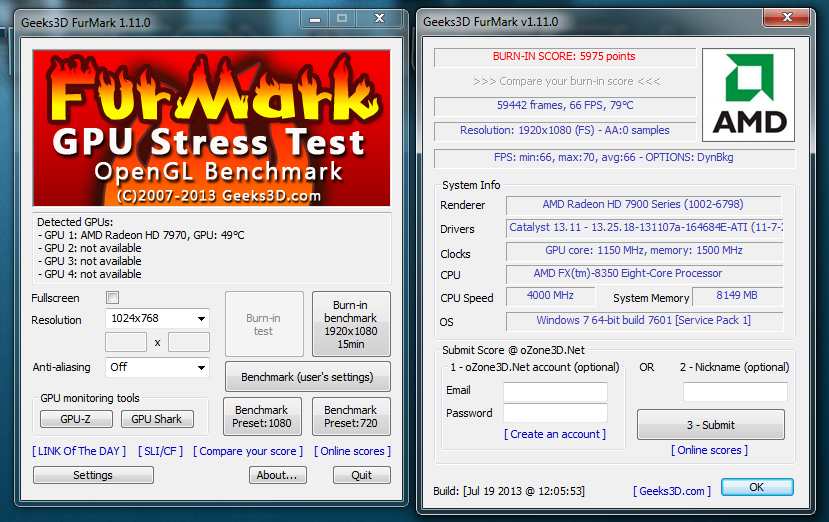Image resolution: width=829 pixels, height=522 pixels.
Task: Open the Resolution 1024x768 dropdown
Action: (x=158, y=318)
